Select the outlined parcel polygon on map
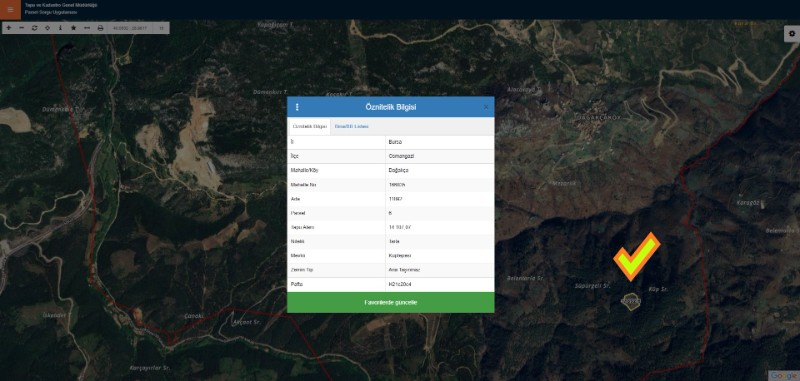The height and width of the screenshot is (381, 800). coord(631,301)
